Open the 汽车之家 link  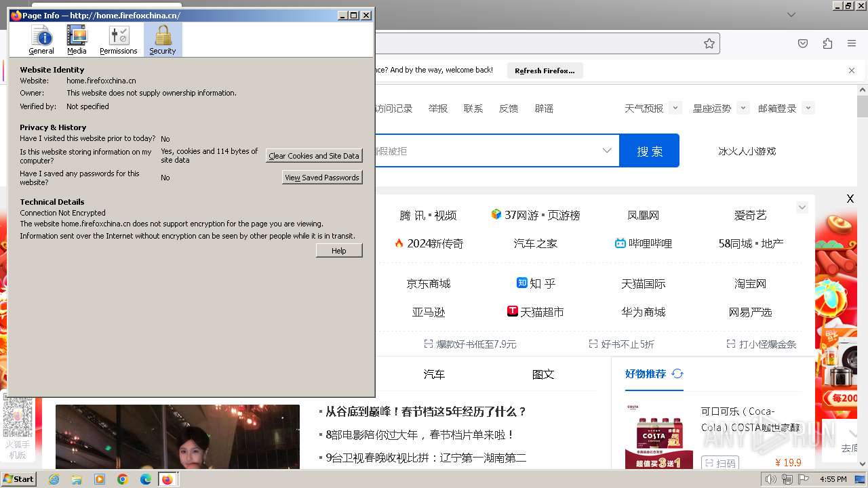tap(536, 243)
